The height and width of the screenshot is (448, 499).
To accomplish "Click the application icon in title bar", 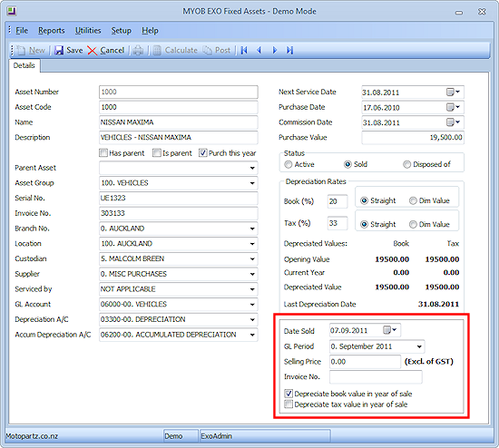I will click(x=12, y=11).
